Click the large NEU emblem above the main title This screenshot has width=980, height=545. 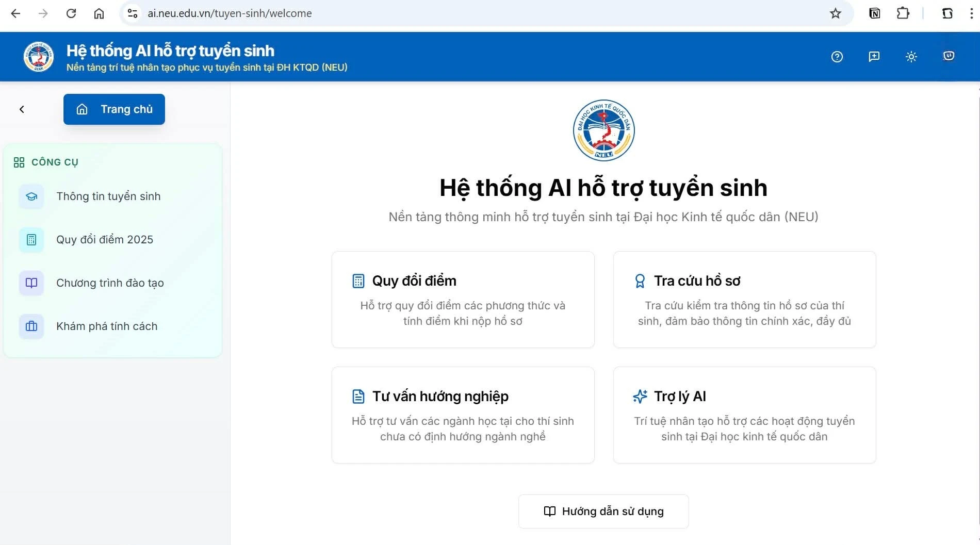(x=603, y=130)
